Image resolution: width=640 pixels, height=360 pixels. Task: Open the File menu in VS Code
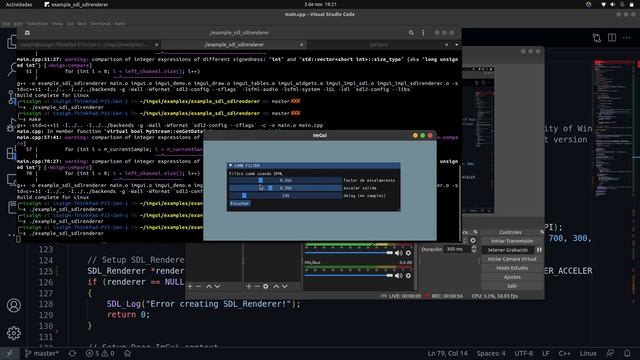tap(6, 24)
